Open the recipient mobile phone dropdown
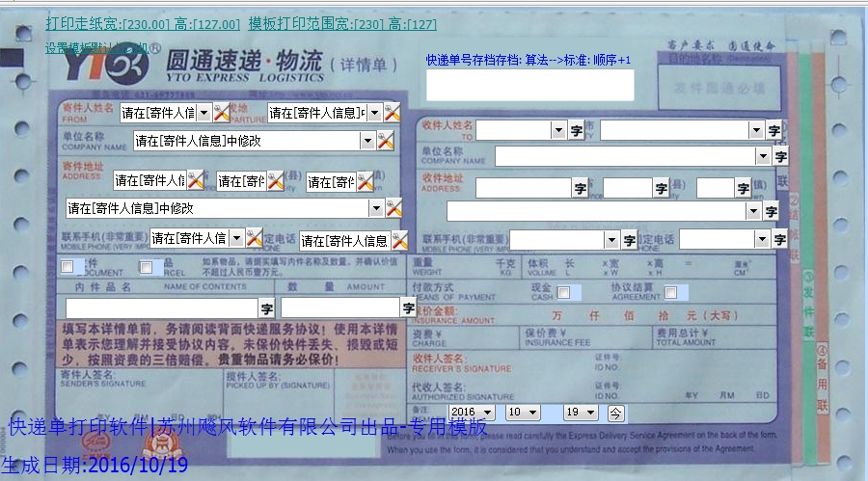This screenshot has height=481, width=868. [611, 240]
